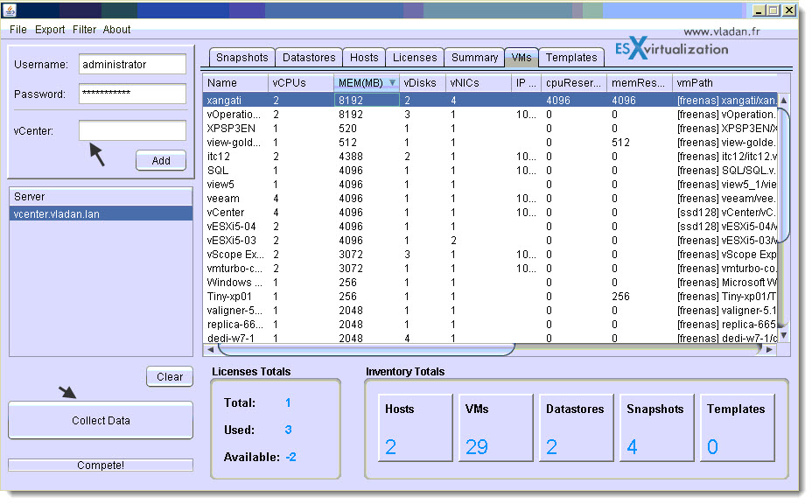Select the vCenter VM row
The image size is (812, 504).
tap(490, 213)
